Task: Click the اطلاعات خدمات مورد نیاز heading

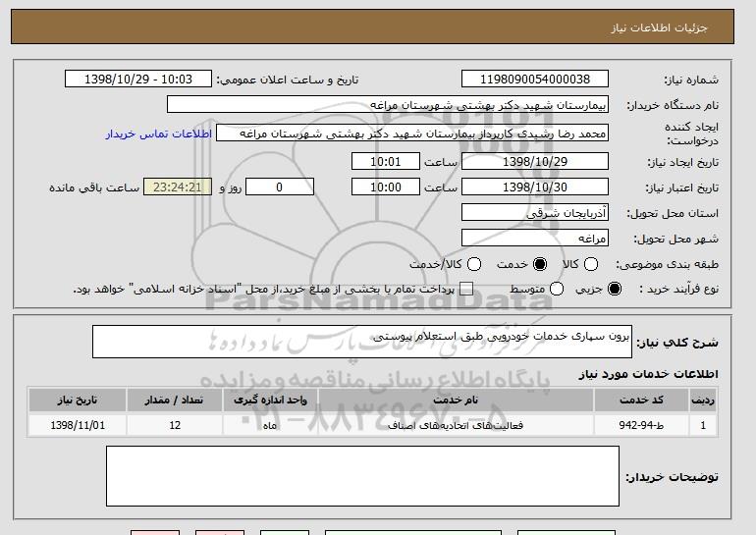Action: tap(648, 374)
